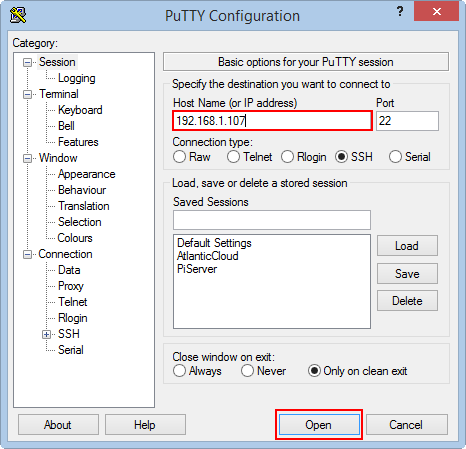Save the current session

(407, 274)
